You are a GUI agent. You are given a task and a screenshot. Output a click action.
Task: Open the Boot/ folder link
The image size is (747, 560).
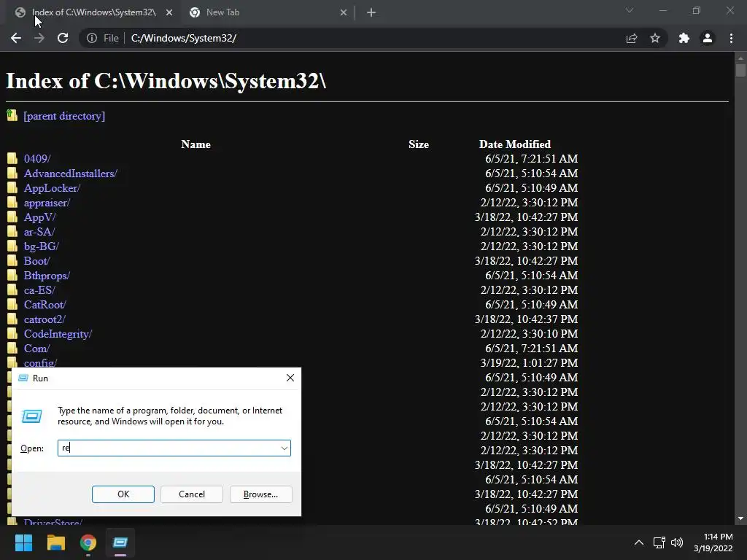point(36,261)
